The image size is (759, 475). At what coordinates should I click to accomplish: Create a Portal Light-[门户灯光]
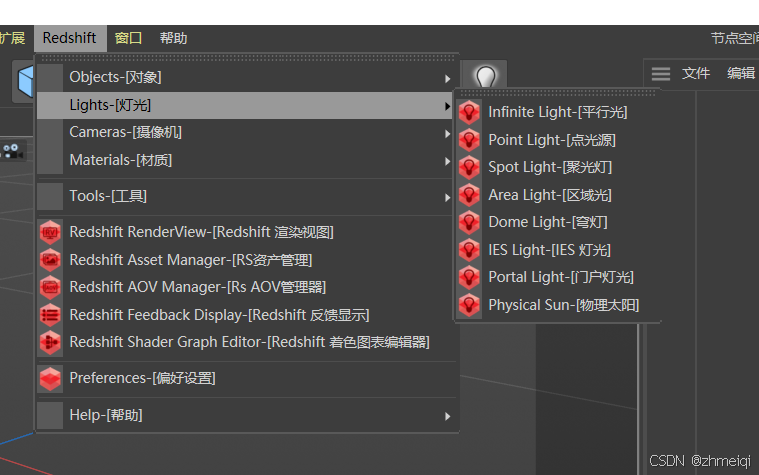[x=557, y=277]
